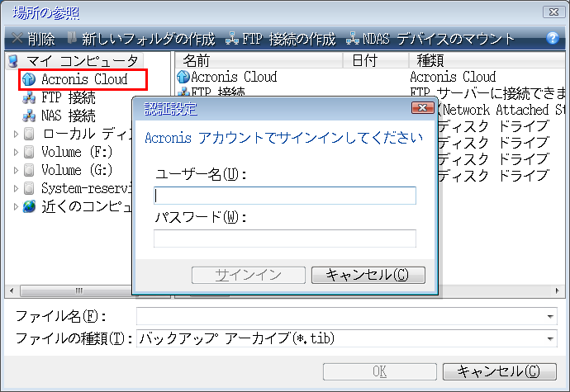Click the tree horizontal scrollbar thumb
This screenshot has width=570, height=392.
tap(78, 290)
